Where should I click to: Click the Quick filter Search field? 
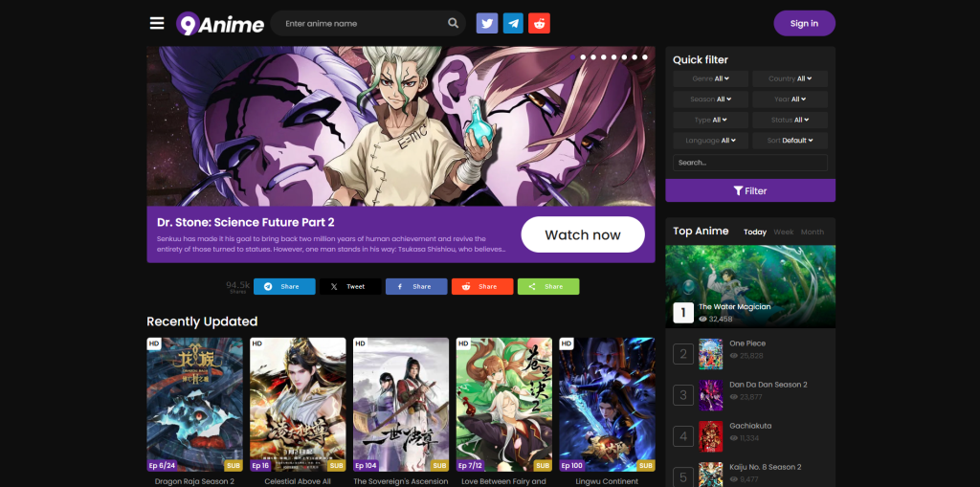pos(750,163)
